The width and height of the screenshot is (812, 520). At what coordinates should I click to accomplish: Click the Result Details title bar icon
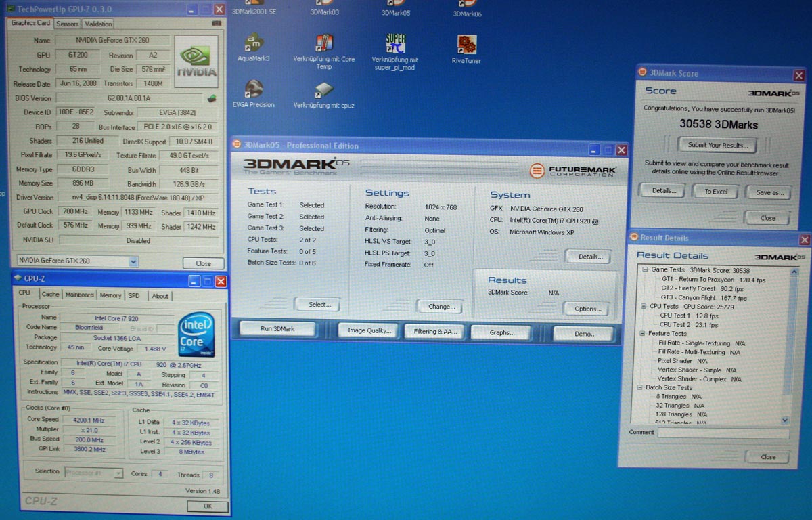pyautogui.click(x=634, y=238)
